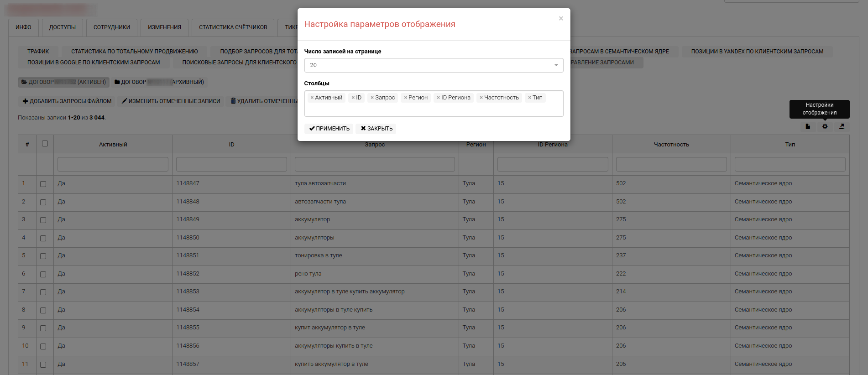Open the archived ДОГОВОР contract folder
Screen dimensions: 868x375
click(159, 82)
